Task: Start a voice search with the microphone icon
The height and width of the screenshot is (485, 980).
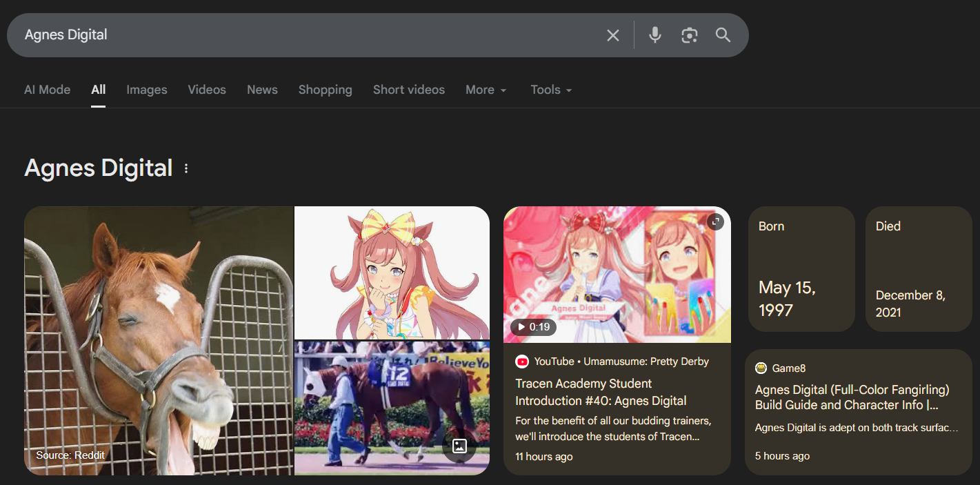Action: [655, 34]
